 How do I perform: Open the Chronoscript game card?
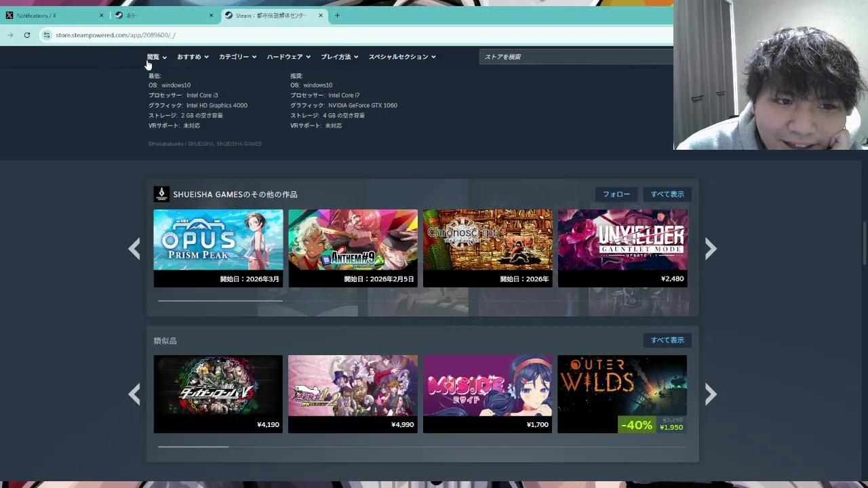(488, 248)
